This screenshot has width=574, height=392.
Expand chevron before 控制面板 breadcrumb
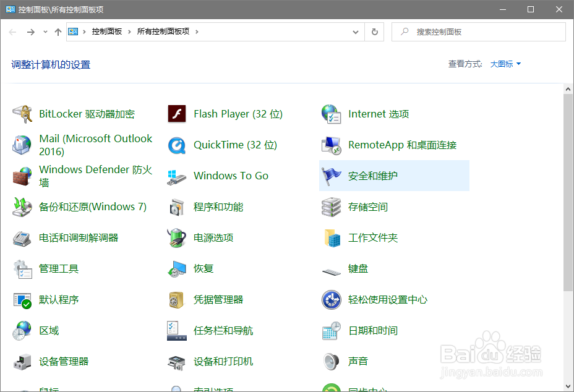[x=84, y=32]
